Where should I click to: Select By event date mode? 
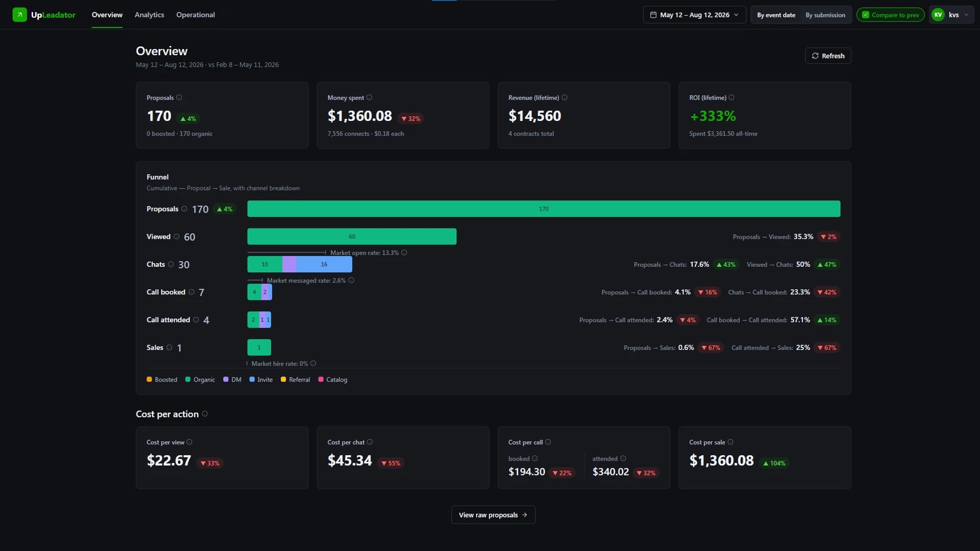(776, 15)
